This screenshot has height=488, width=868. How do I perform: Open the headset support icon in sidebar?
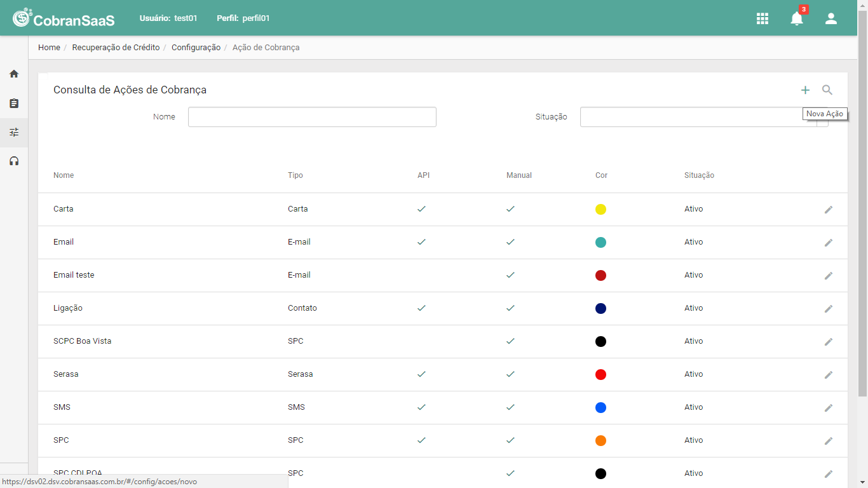pos(14,161)
